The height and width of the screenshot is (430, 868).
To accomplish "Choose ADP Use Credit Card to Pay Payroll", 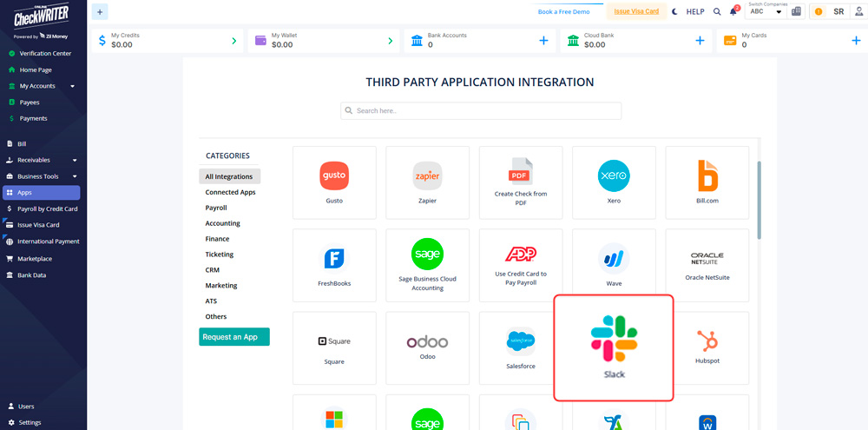I will [x=521, y=265].
